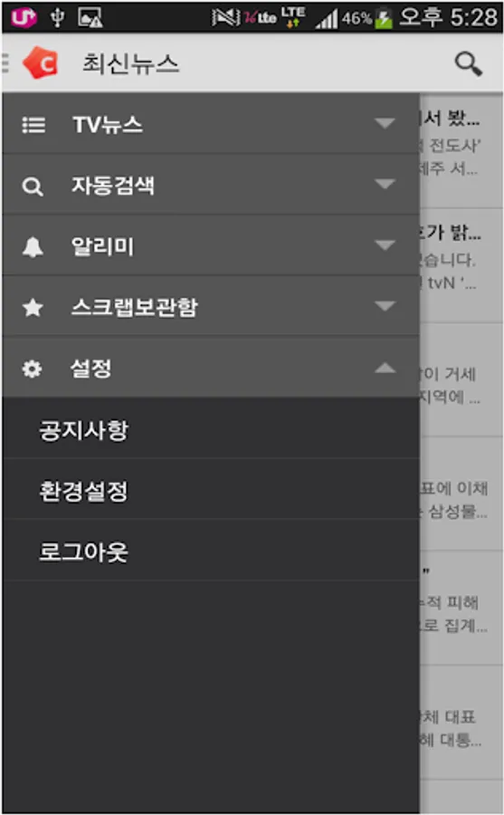Tap the empty dark drawer area

click(x=211, y=696)
